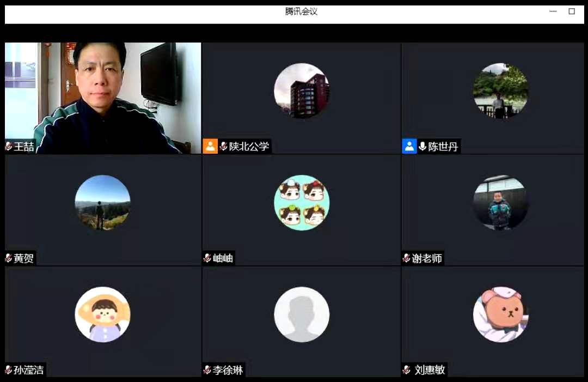This screenshot has width=588, height=382.
Task: Click the participant name 陈世丹
Action: [x=443, y=147]
